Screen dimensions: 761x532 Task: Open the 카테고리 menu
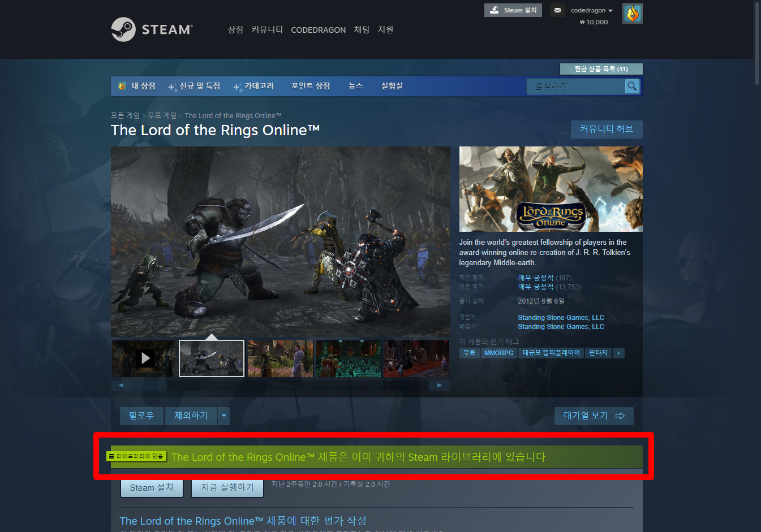click(x=253, y=86)
